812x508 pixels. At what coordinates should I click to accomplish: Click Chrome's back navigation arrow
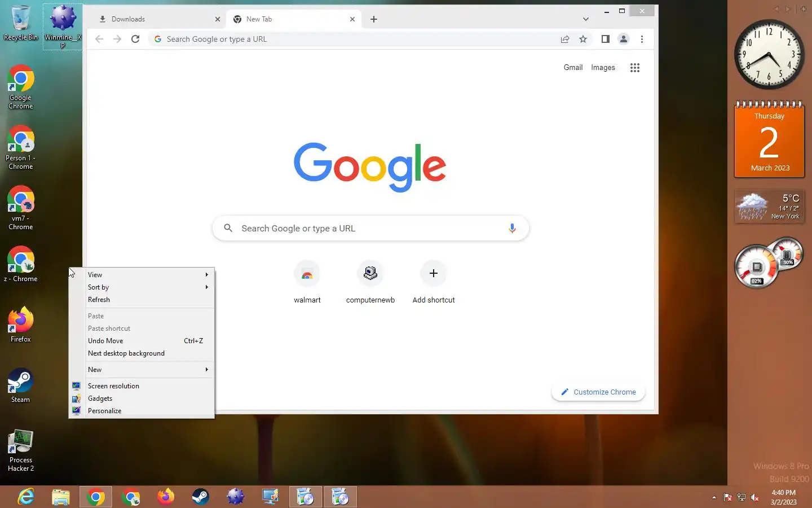click(x=99, y=39)
